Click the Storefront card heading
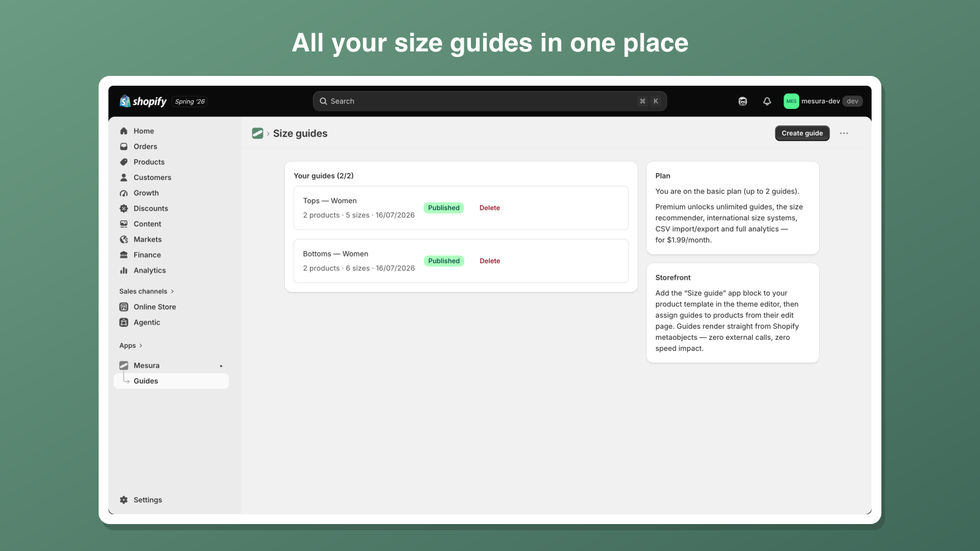Screen dimensions: 980x551 point(673,278)
